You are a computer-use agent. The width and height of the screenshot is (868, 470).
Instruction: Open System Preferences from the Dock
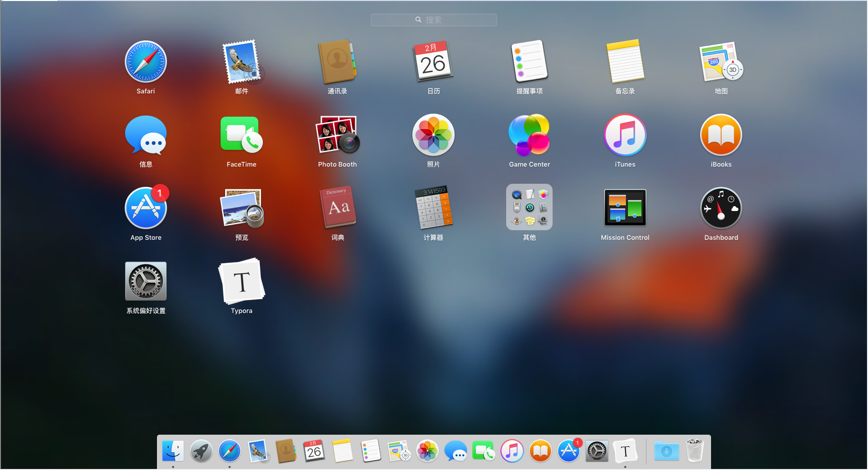pyautogui.click(x=597, y=451)
